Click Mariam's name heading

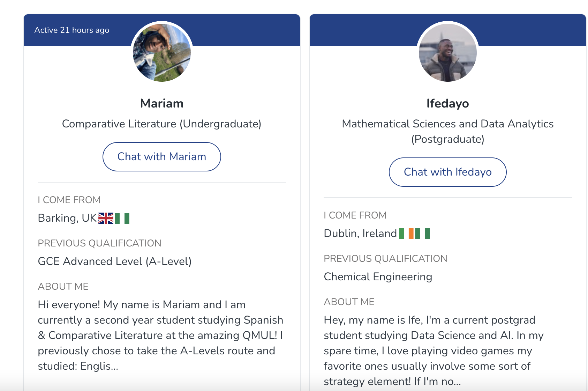pos(162,103)
